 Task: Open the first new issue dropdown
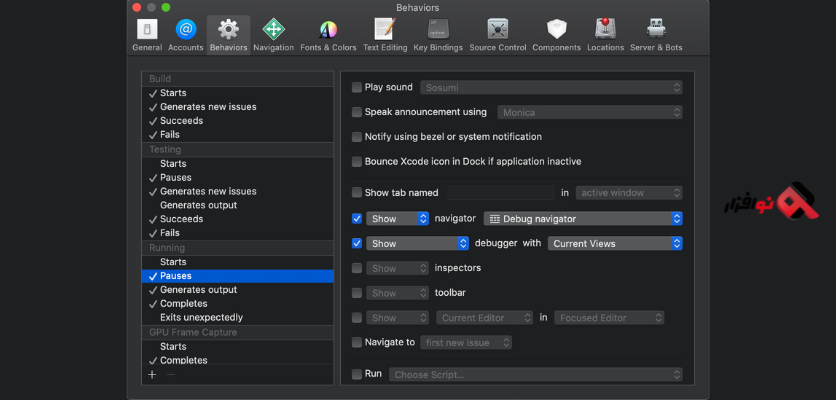(x=466, y=342)
